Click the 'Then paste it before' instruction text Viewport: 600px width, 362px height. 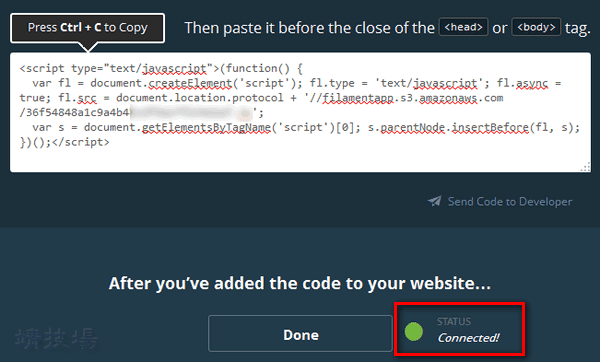click(x=310, y=28)
